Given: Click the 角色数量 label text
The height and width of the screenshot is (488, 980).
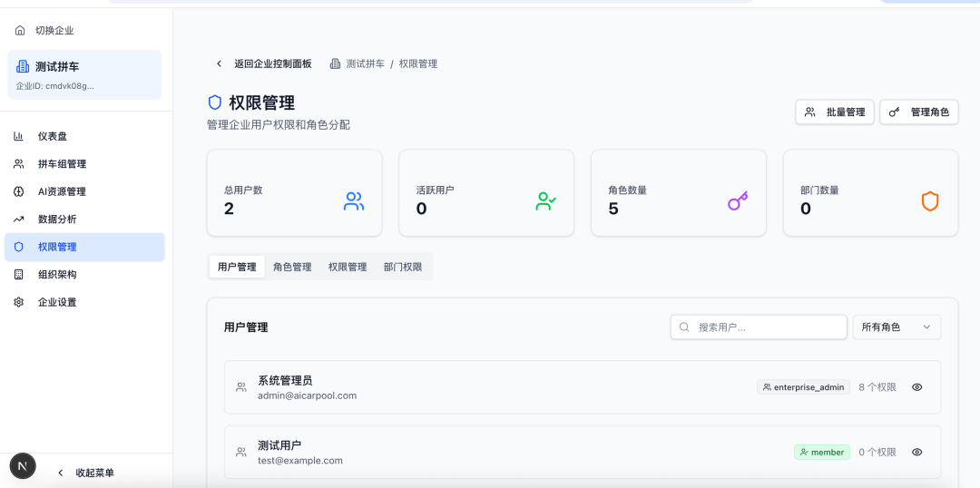Looking at the screenshot, I should [x=628, y=190].
